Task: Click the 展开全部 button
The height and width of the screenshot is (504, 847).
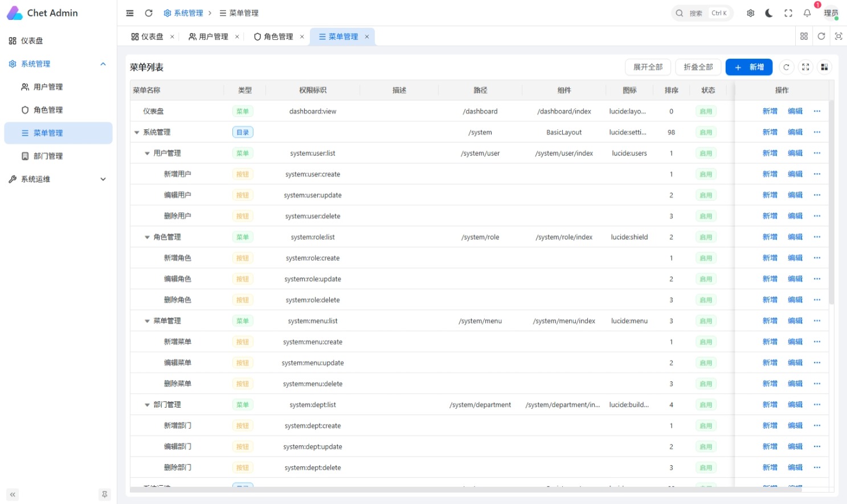Action: coord(648,67)
